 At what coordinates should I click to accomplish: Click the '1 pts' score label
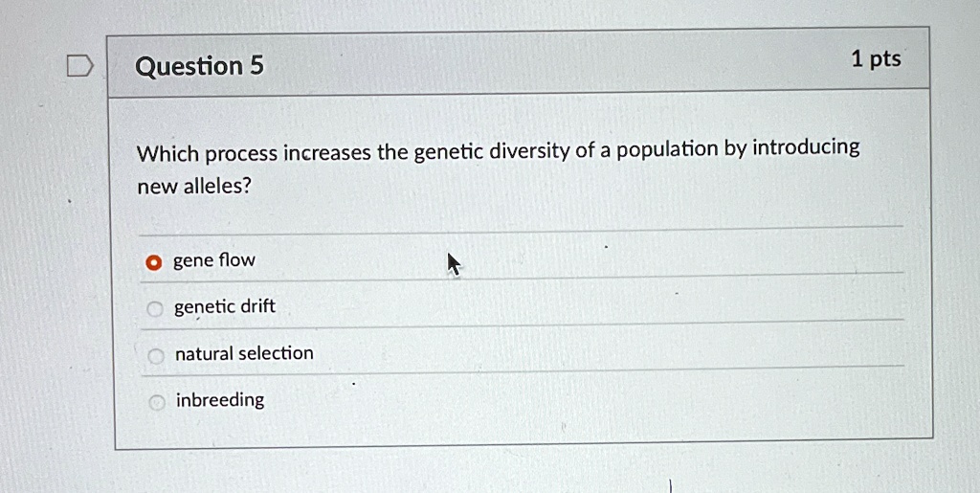[x=877, y=59]
